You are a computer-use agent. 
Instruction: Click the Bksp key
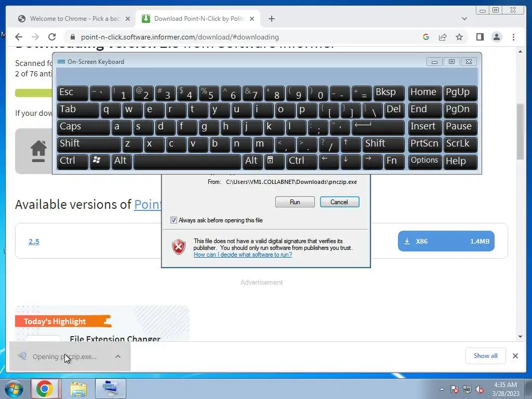coord(389,93)
